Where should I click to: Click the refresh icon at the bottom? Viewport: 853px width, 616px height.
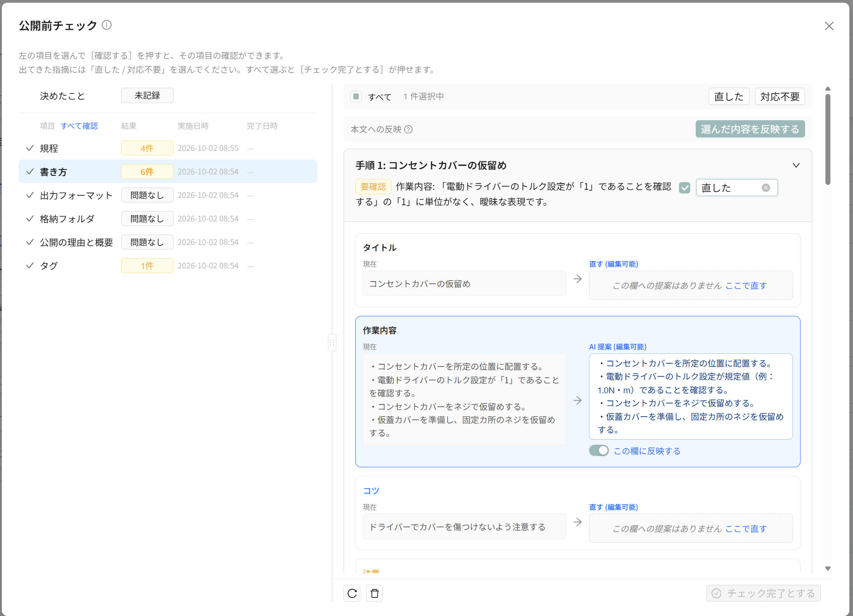pos(352,593)
